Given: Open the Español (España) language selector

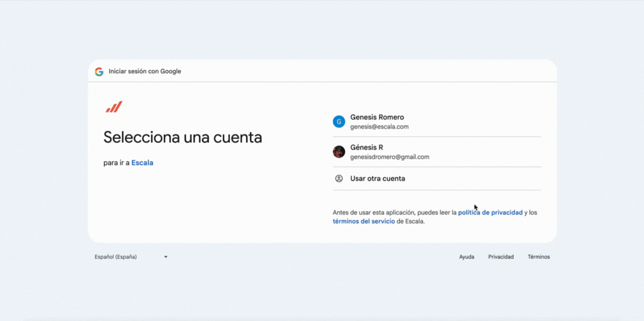Looking at the screenshot, I should click(116, 257).
